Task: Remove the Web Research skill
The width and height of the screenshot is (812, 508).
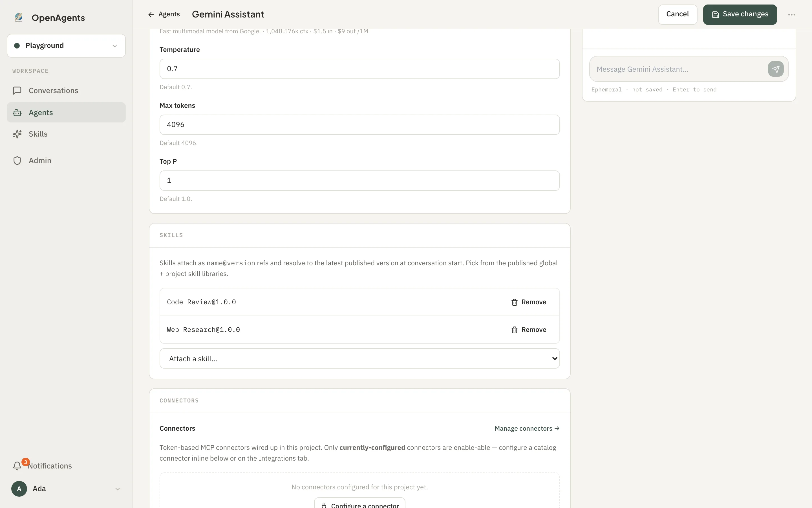Action: [x=528, y=330]
